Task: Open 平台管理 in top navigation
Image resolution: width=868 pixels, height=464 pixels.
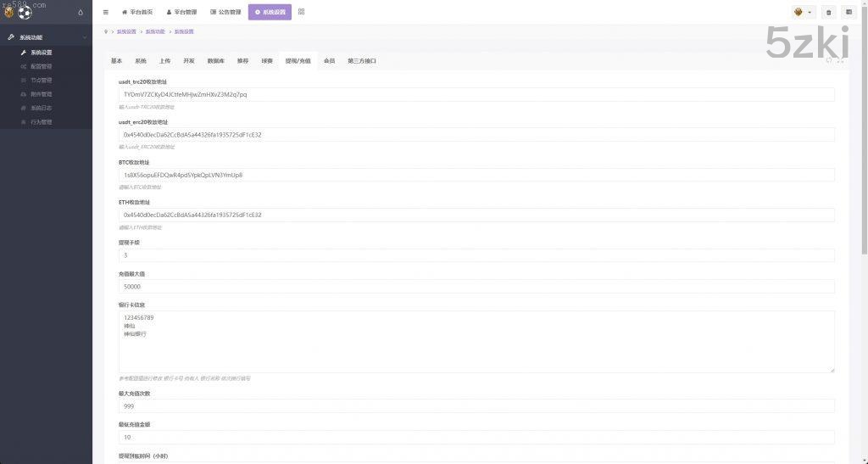Action: click(x=181, y=13)
